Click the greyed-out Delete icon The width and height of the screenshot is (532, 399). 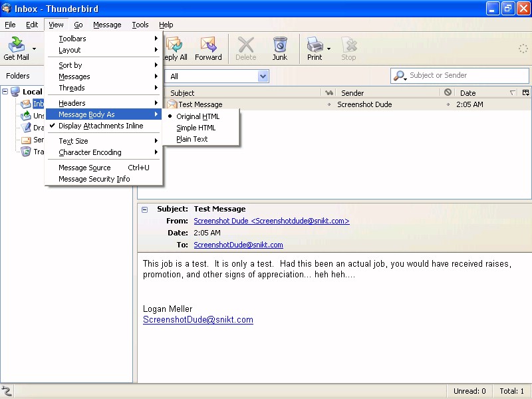click(x=246, y=44)
